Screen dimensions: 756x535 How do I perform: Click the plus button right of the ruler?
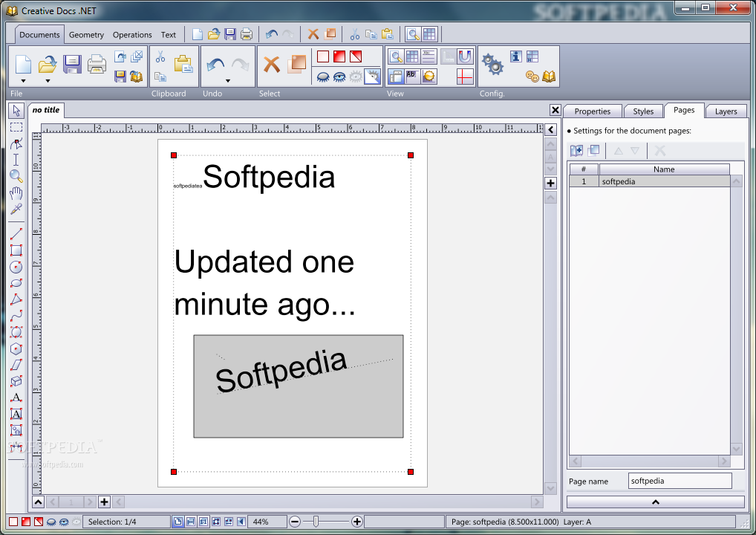tap(550, 184)
